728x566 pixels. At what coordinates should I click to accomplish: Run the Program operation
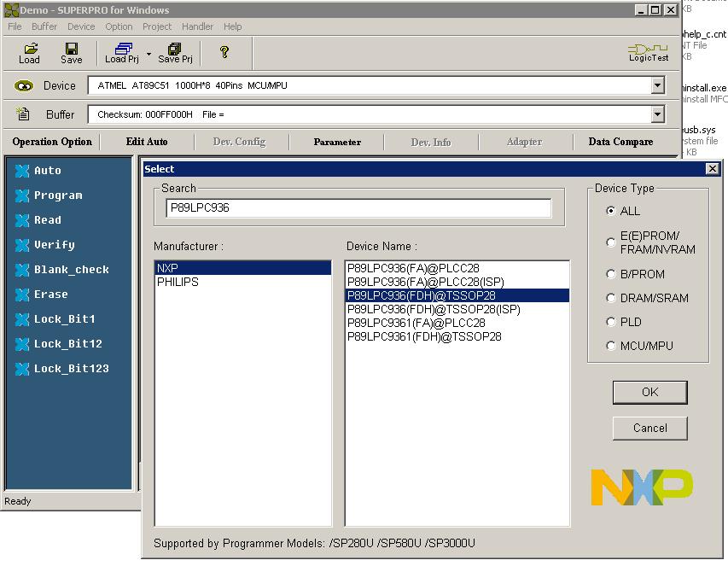49,195
